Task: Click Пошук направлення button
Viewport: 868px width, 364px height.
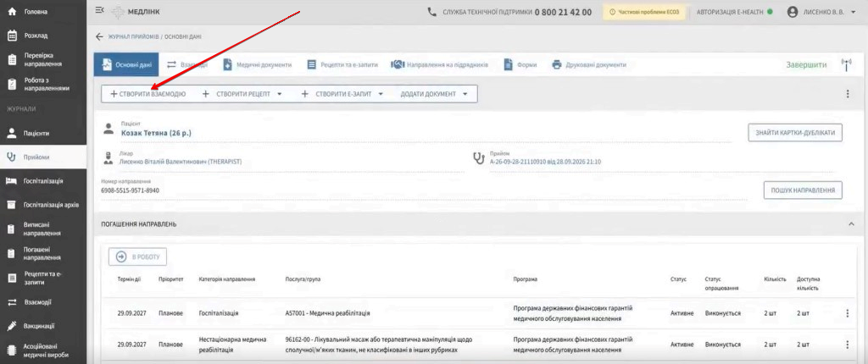Action: 803,190
